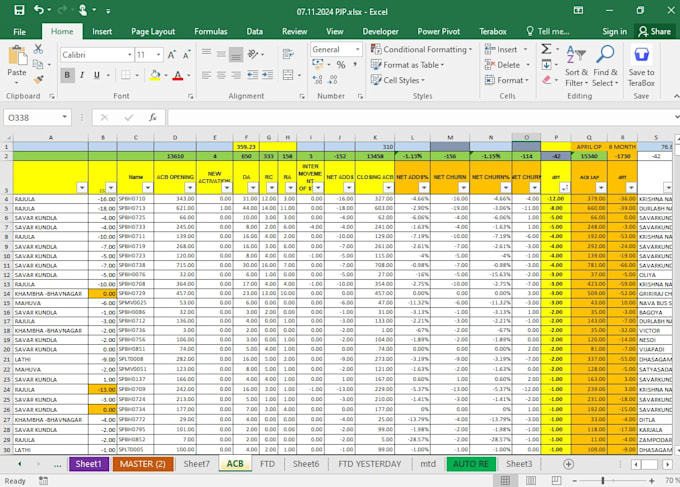Click the Insert Function fx button
The height and width of the screenshot is (487, 680).
pyautogui.click(x=153, y=118)
